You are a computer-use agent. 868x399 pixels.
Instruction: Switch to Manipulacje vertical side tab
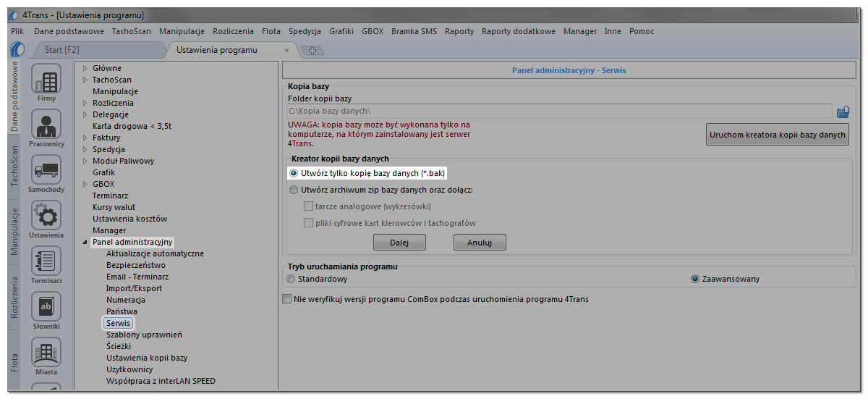(14, 232)
